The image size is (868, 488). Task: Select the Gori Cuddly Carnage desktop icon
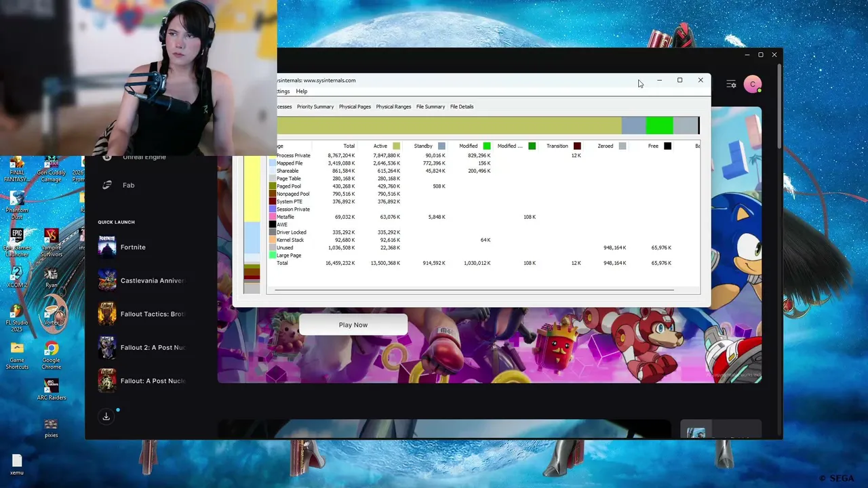(x=51, y=169)
